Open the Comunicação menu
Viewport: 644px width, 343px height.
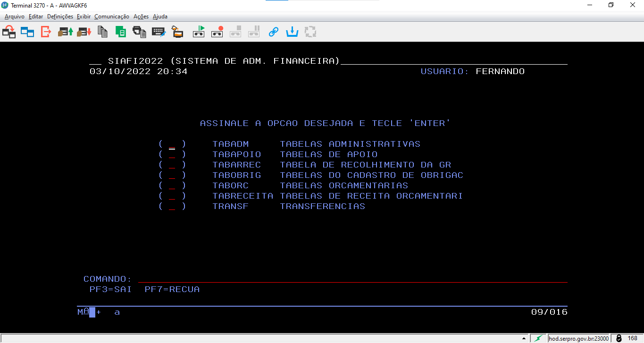pyautogui.click(x=111, y=17)
